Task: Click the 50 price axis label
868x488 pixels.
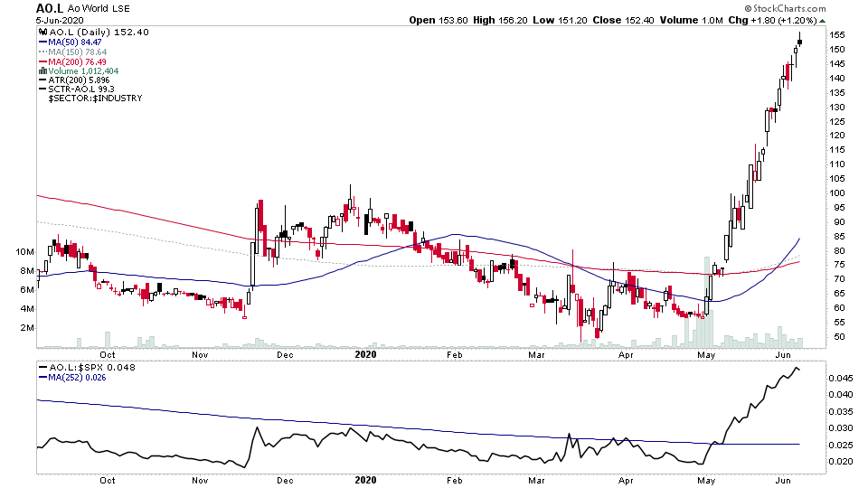Action: (839, 337)
